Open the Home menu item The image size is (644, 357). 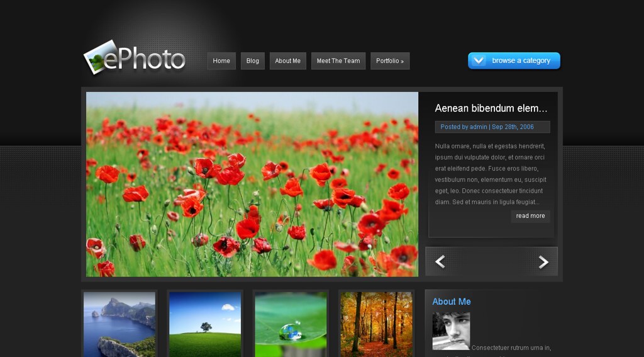221,61
